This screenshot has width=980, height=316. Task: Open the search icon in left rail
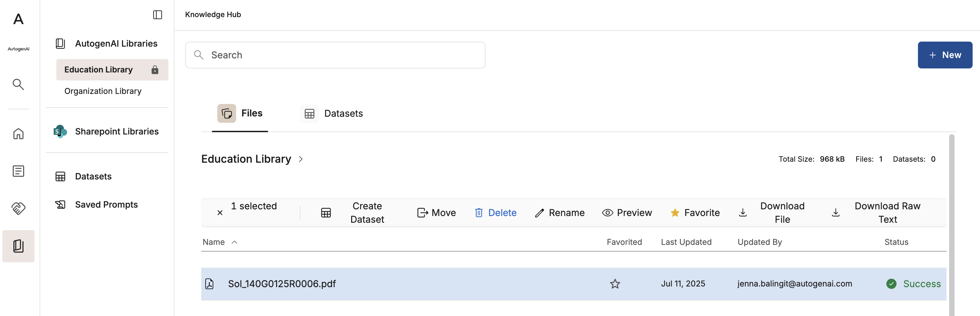[18, 84]
